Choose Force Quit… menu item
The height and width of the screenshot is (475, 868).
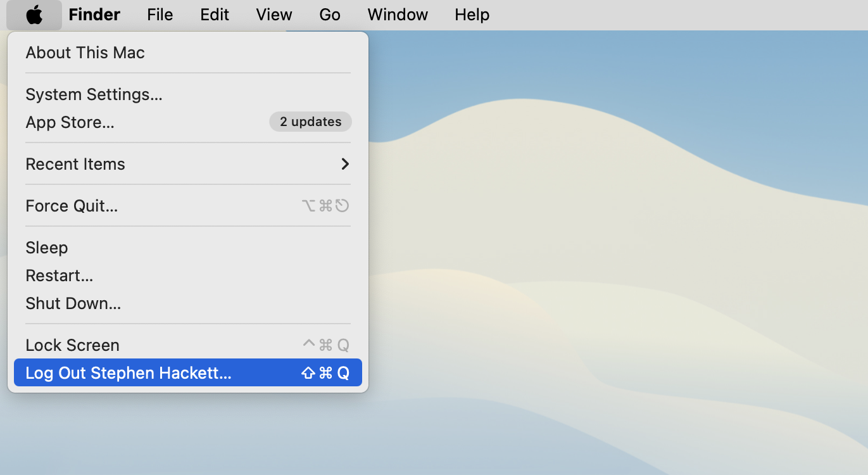(x=188, y=206)
